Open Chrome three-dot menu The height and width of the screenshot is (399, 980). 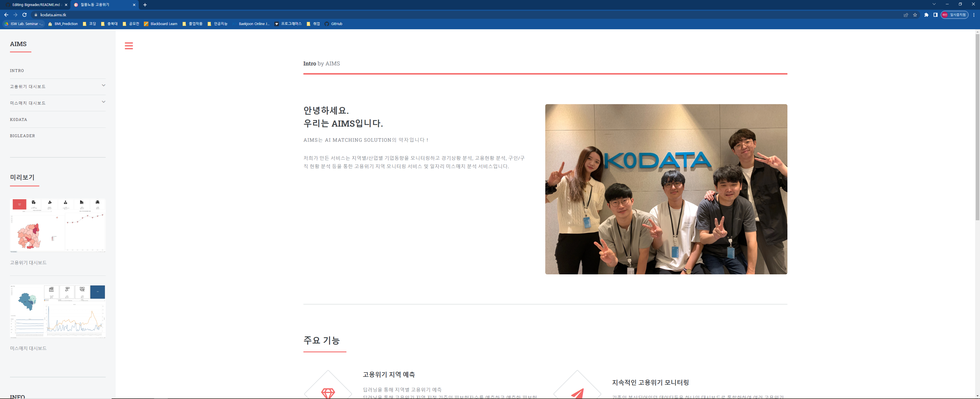click(973, 15)
